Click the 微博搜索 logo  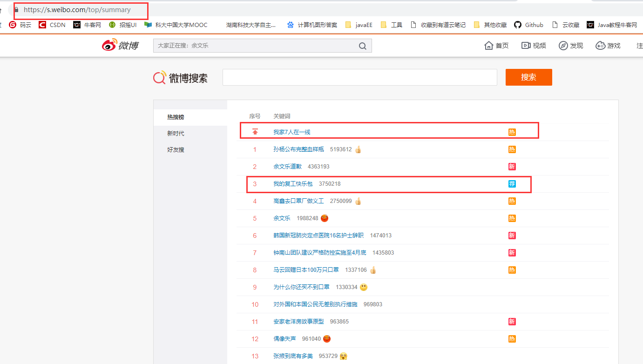pyautogui.click(x=181, y=78)
